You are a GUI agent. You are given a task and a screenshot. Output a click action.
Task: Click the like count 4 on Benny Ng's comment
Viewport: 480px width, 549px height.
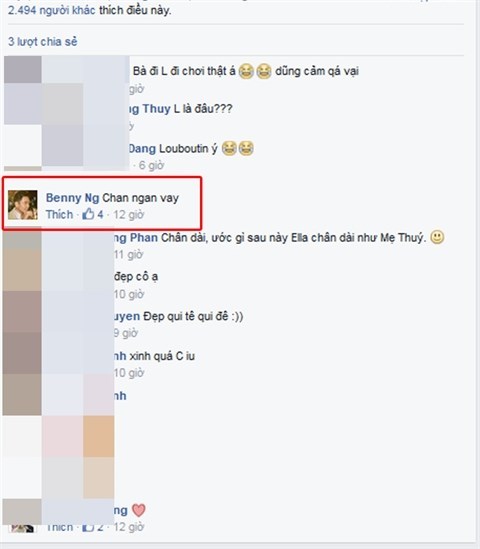[100, 214]
